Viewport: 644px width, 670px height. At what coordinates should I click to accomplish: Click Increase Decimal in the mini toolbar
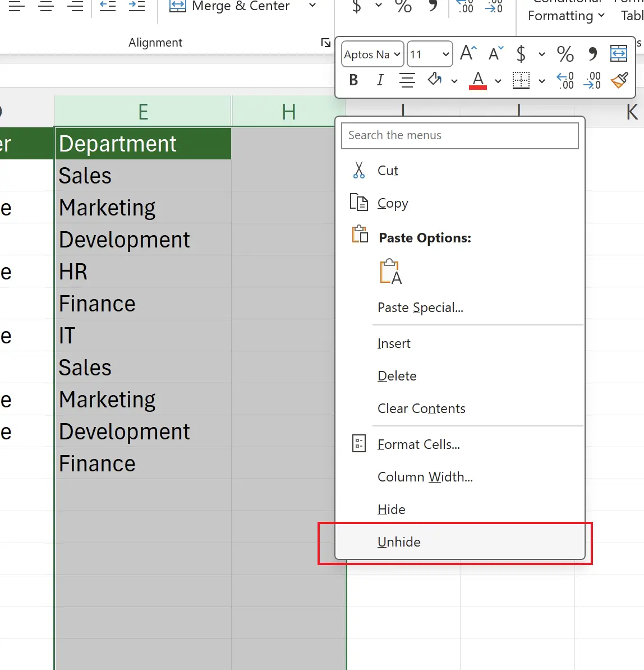pos(565,81)
